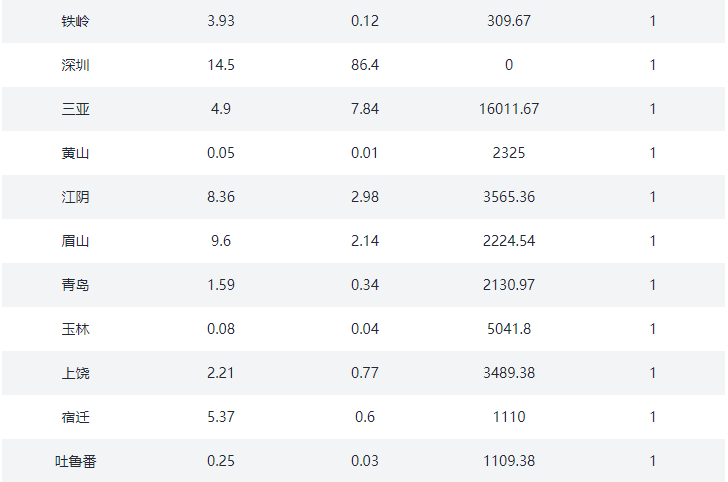Click the 深圳 row label
The image size is (728, 482).
pyautogui.click(x=75, y=65)
